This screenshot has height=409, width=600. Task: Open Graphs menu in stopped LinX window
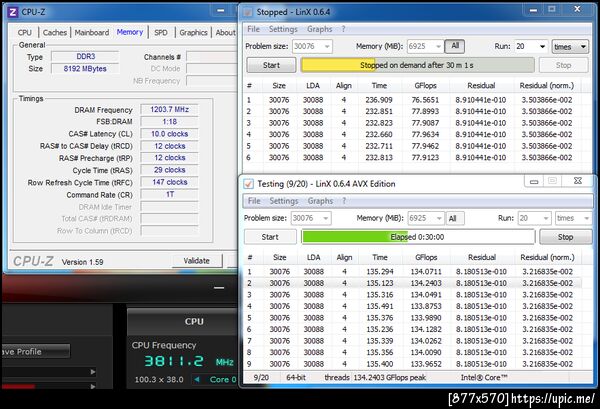(x=320, y=29)
